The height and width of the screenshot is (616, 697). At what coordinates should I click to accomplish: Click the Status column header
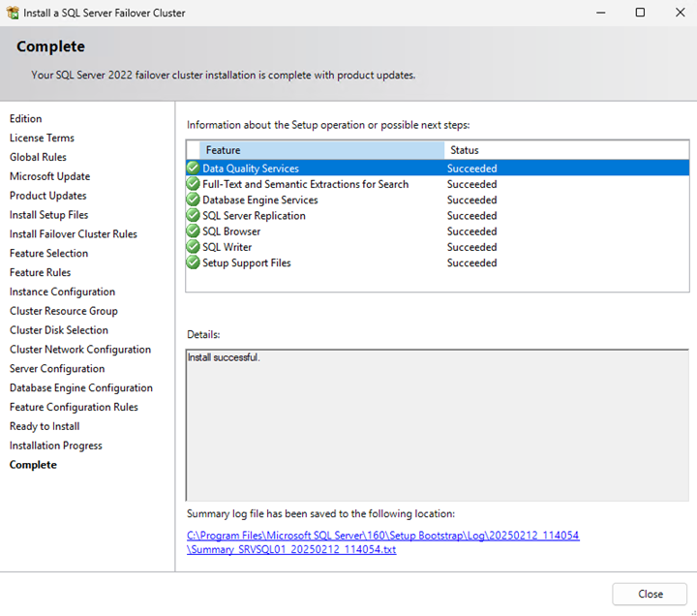coord(566,150)
